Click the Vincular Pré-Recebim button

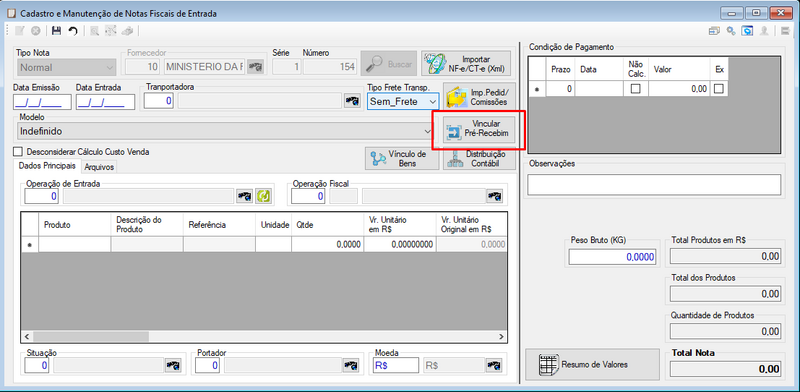click(x=479, y=129)
